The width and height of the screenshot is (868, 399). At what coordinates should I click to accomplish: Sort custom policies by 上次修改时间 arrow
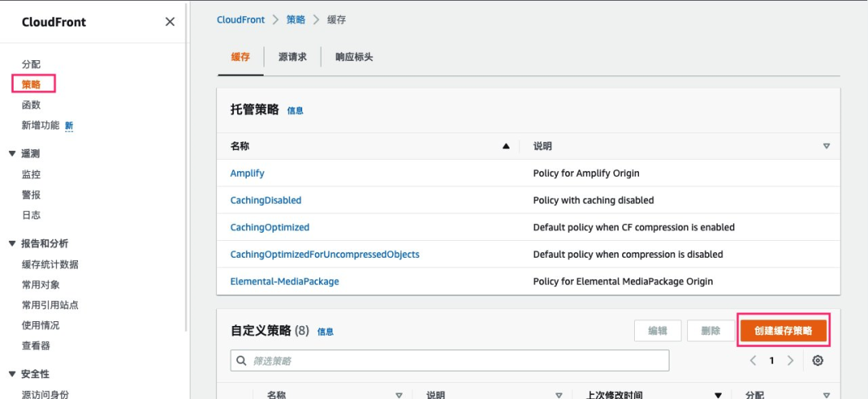718,395
